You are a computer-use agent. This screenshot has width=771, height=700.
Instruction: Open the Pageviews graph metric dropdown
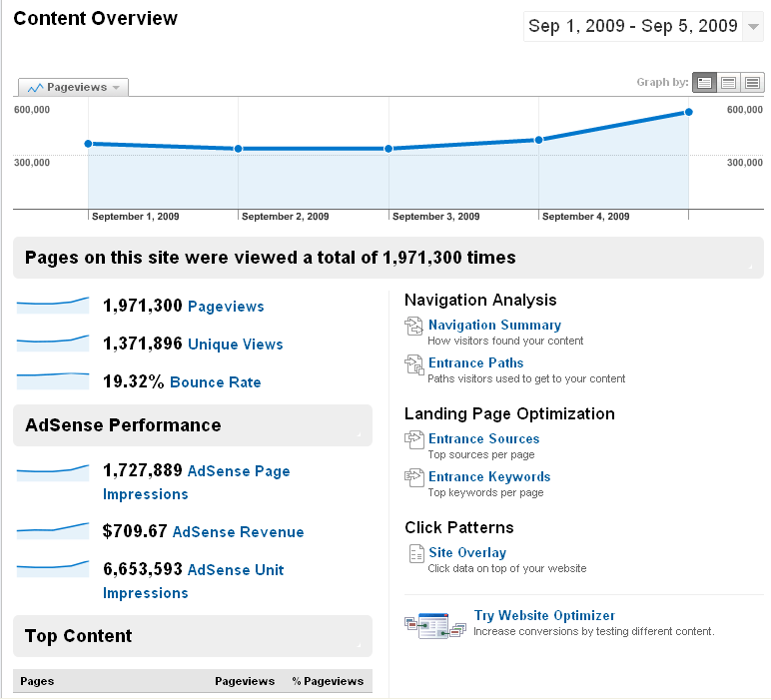(x=73, y=88)
